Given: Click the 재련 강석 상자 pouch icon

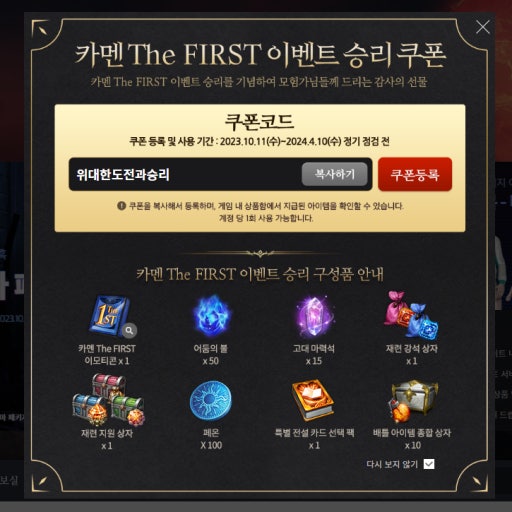Looking at the screenshot, I should coord(411,315).
